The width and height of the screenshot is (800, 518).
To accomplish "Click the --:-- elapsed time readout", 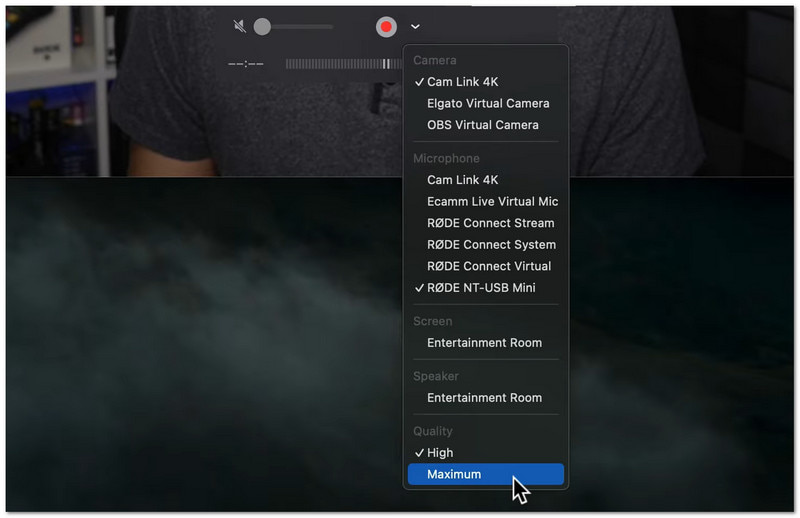I will coord(246,64).
